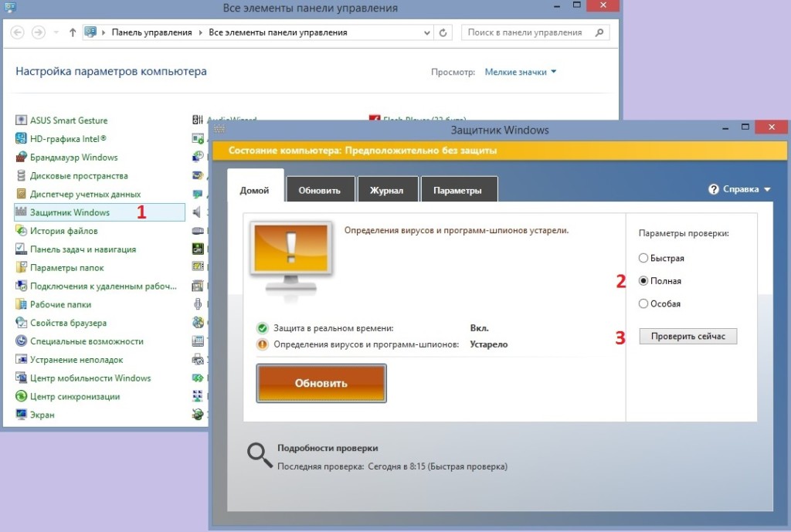Open the Справка dropdown arrow
Viewport: 791px width, 532px height.
click(x=767, y=190)
